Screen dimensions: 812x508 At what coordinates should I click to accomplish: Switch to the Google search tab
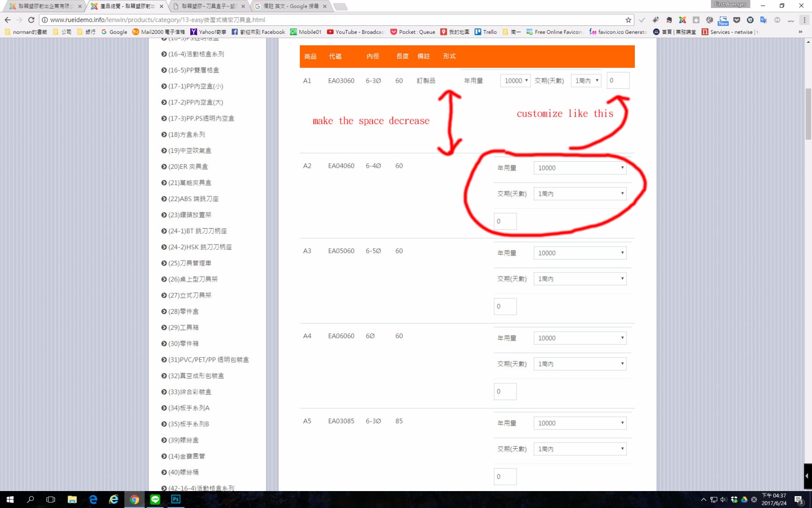(290, 7)
